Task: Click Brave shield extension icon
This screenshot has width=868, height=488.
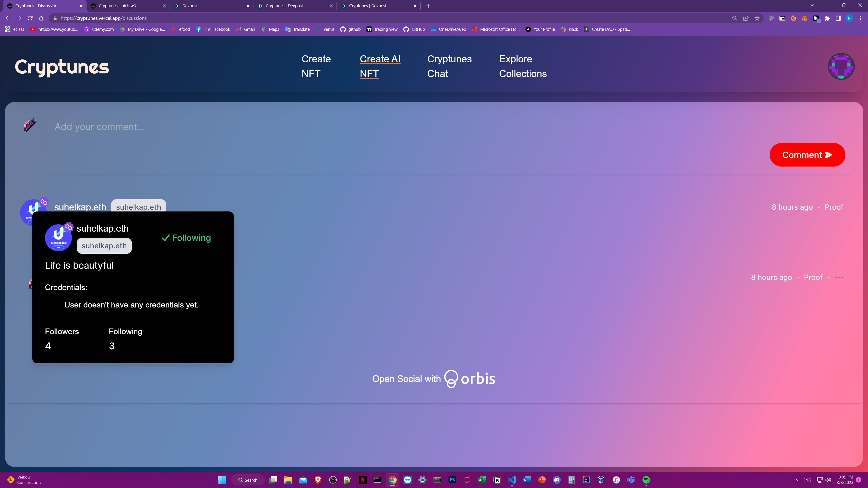Action: [x=771, y=19]
